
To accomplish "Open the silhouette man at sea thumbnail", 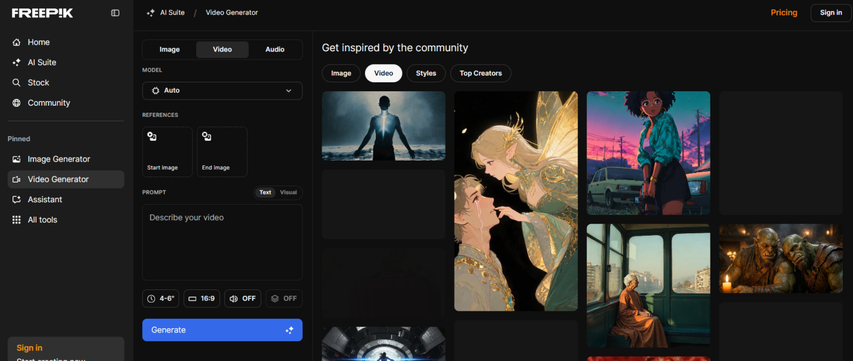I will [x=384, y=126].
